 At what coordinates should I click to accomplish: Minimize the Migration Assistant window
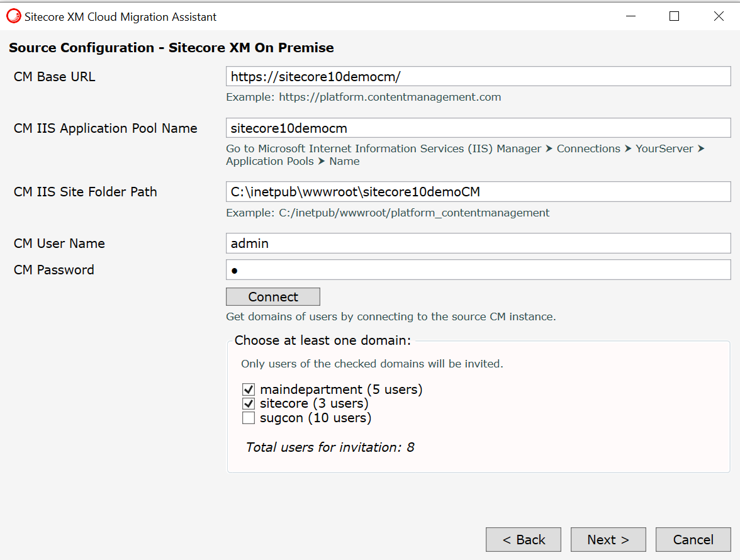click(x=630, y=17)
